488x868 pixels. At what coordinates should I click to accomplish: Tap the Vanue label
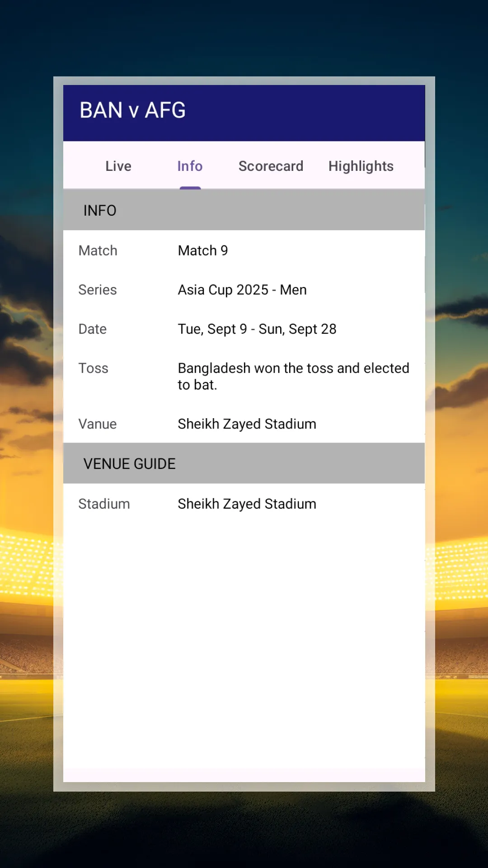(97, 424)
